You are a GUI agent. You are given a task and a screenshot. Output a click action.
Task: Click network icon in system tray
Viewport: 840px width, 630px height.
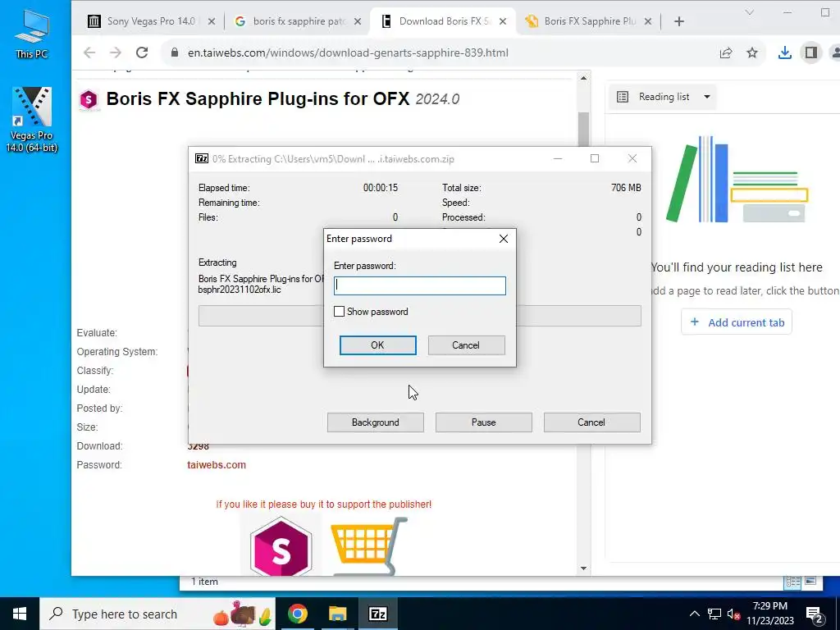point(714,614)
